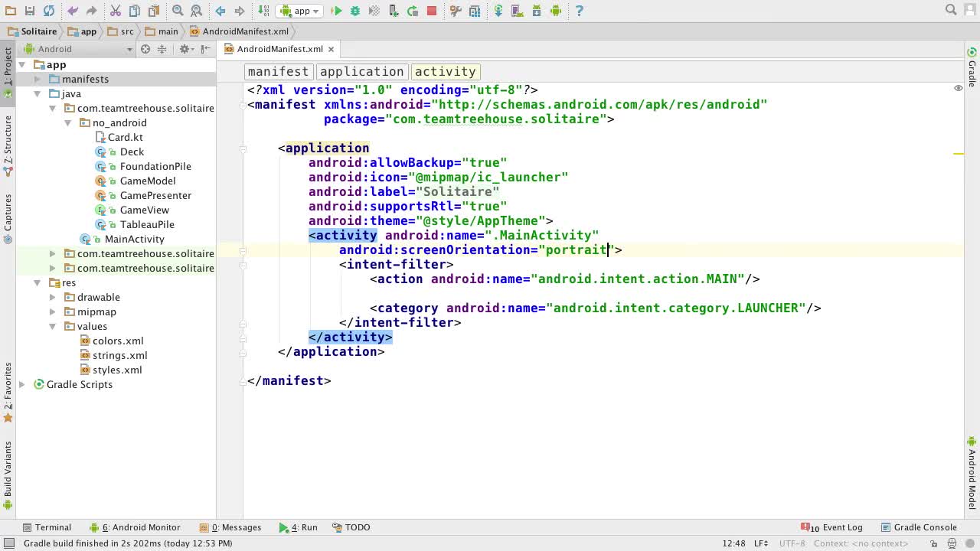This screenshot has width=980, height=551.
Task: Open Card.kt in the project tree
Action: click(x=119, y=138)
